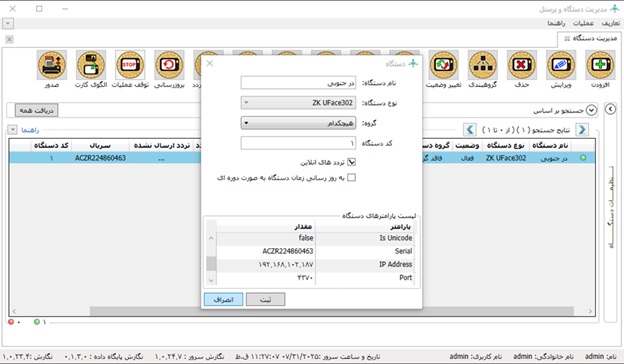The width and height of the screenshot is (624, 364).
Task: Go to next search results page arrow
Action: click(x=582, y=130)
